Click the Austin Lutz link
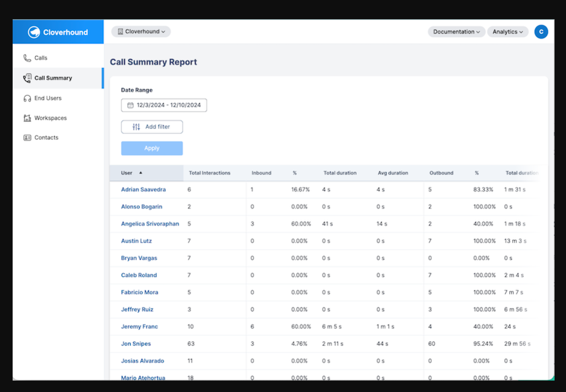Image resolution: width=566 pixels, height=392 pixels. (x=136, y=241)
